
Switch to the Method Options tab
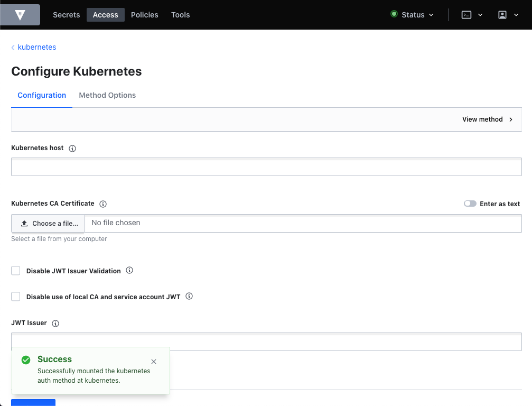pos(107,95)
